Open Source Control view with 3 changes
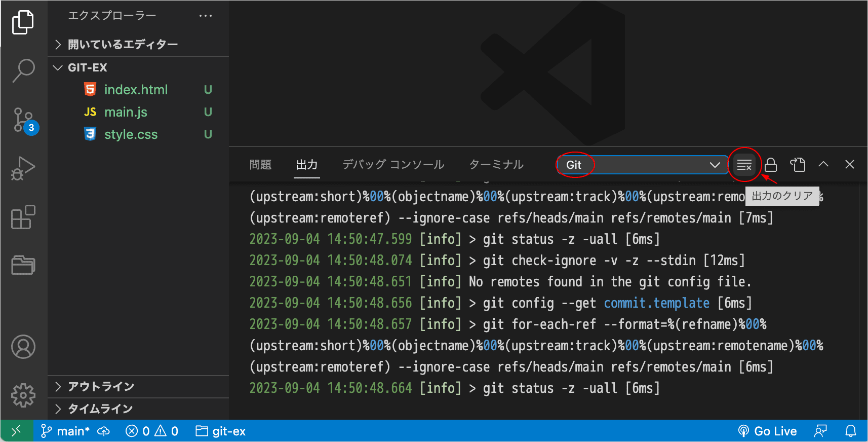Image resolution: width=868 pixels, height=442 pixels. 24,120
